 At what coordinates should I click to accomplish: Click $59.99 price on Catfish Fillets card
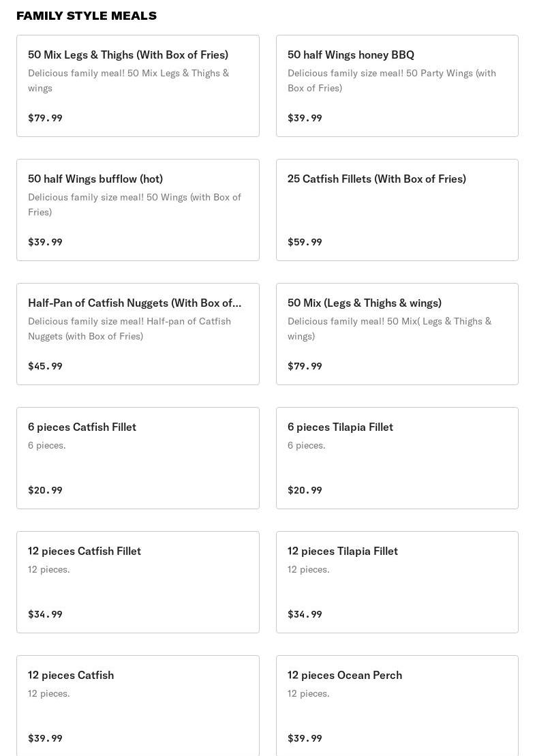click(x=305, y=242)
